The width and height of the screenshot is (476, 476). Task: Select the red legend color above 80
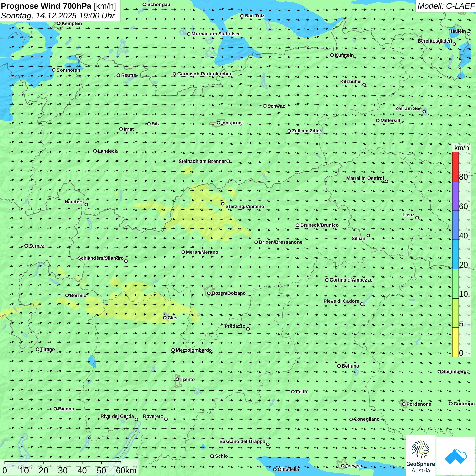pyautogui.click(x=455, y=166)
